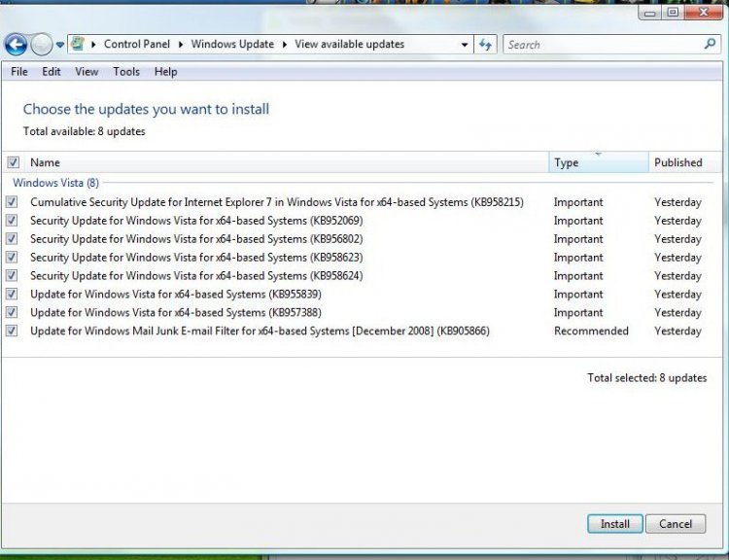Open the recent pages arrow next to Forward

point(60,45)
